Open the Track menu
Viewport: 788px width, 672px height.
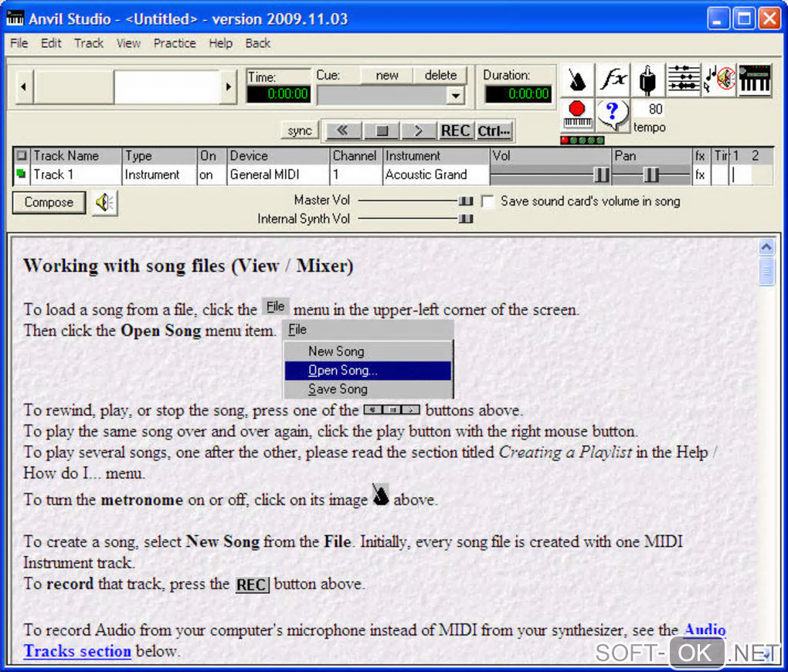(88, 43)
